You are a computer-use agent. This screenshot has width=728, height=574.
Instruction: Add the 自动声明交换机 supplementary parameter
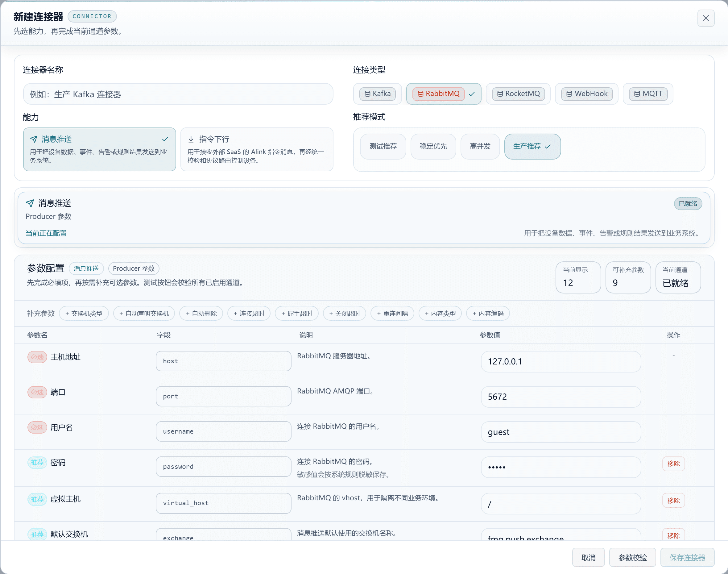(144, 313)
